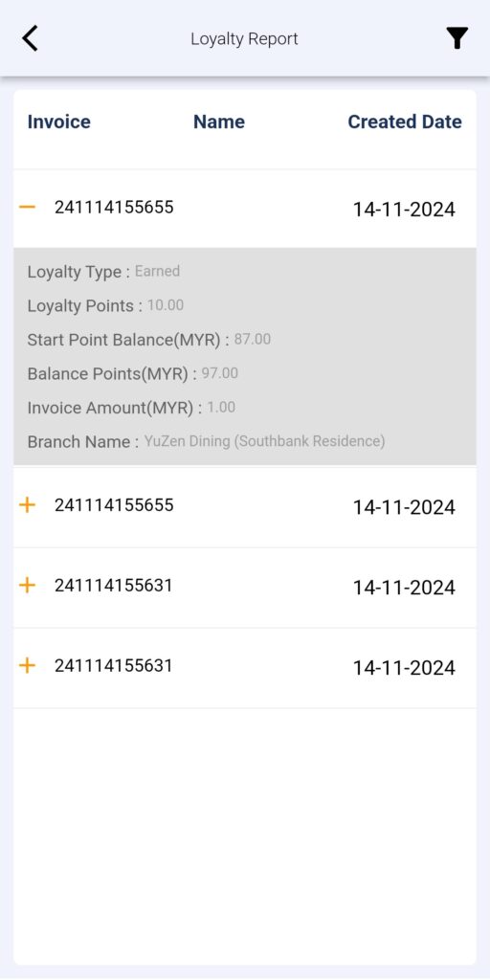Tap the expanded row's invoice number 241114155655
The height and width of the screenshot is (980, 490).
(x=114, y=207)
